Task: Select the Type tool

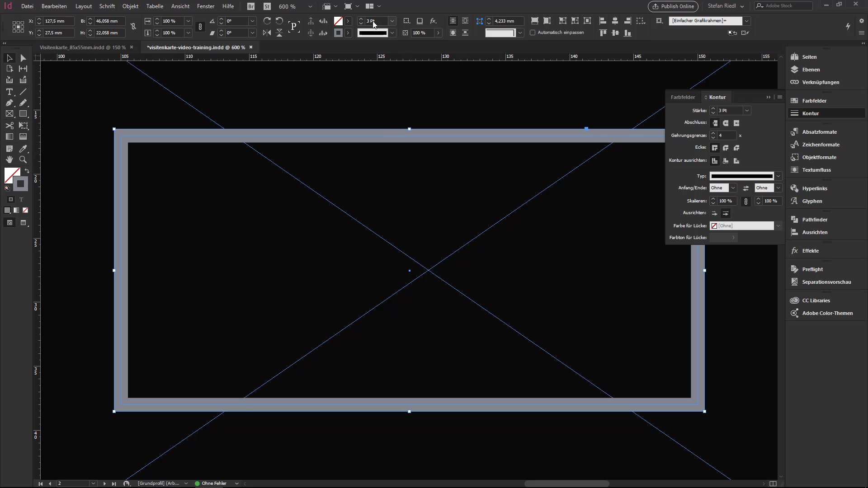Action: pyautogui.click(x=9, y=92)
